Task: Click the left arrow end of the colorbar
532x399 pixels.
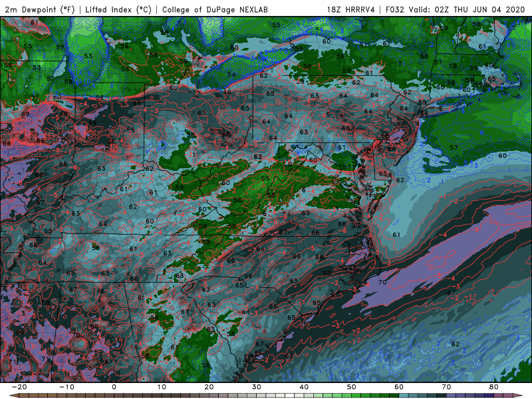Action: 13,396
